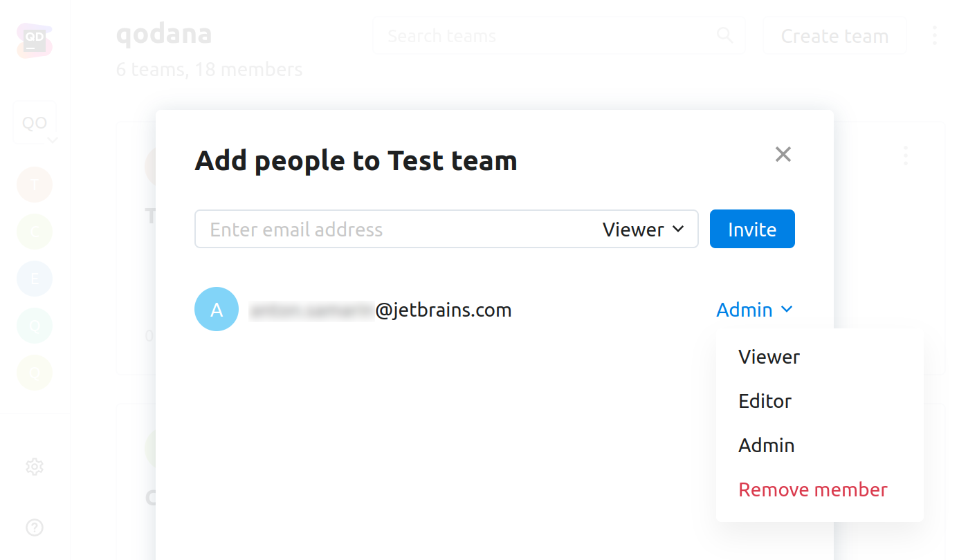The height and width of the screenshot is (560, 977).
Task: Select Admin in the role menu
Action: click(x=766, y=445)
